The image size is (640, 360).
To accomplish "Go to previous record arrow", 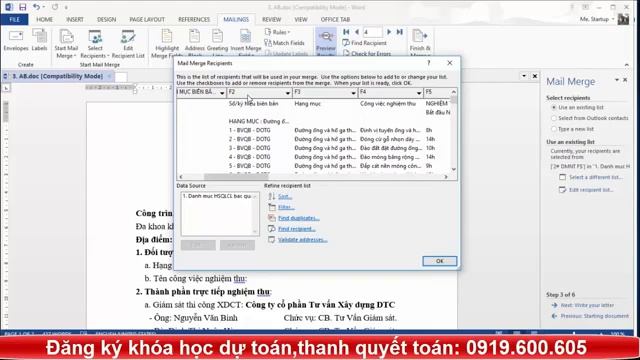I will (357, 32).
